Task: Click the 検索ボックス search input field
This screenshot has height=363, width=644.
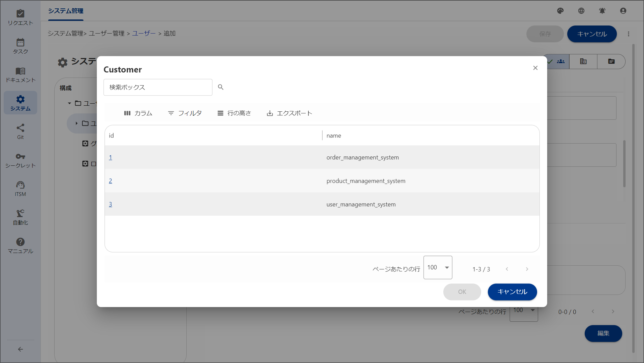Action: 157,87
